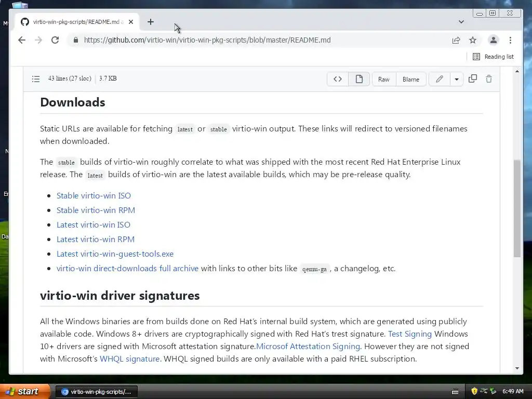Bookmark this page with the star icon
Viewport: 532px width, 399px height.
click(x=473, y=40)
